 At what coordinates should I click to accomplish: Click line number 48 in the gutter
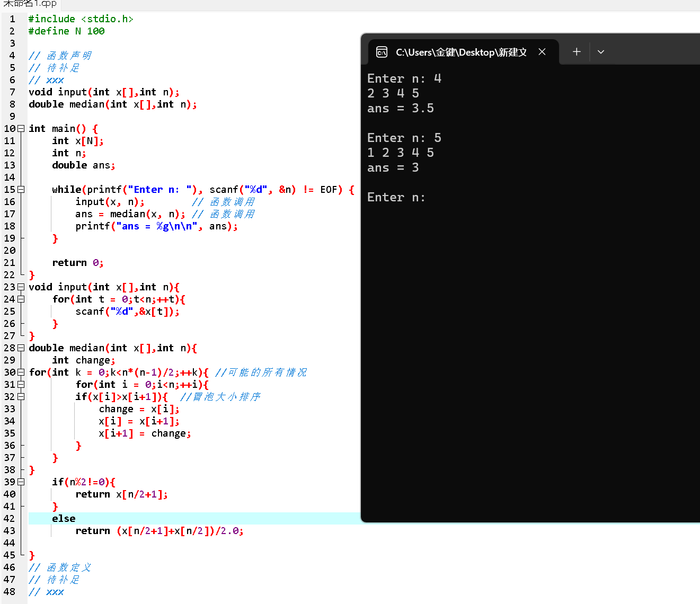tap(10, 592)
